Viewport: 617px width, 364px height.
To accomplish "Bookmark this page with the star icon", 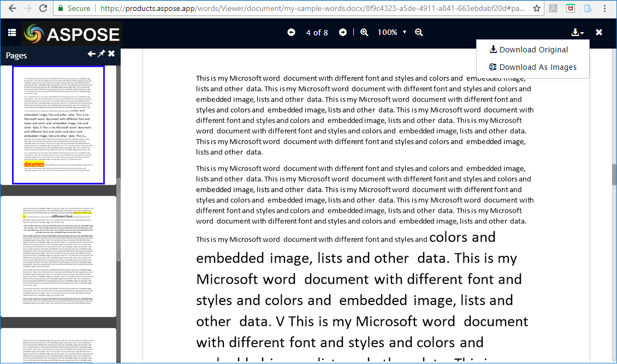I will tap(536, 8).
